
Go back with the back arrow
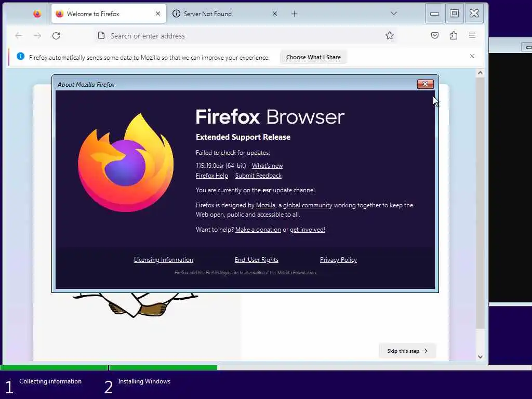click(x=19, y=36)
